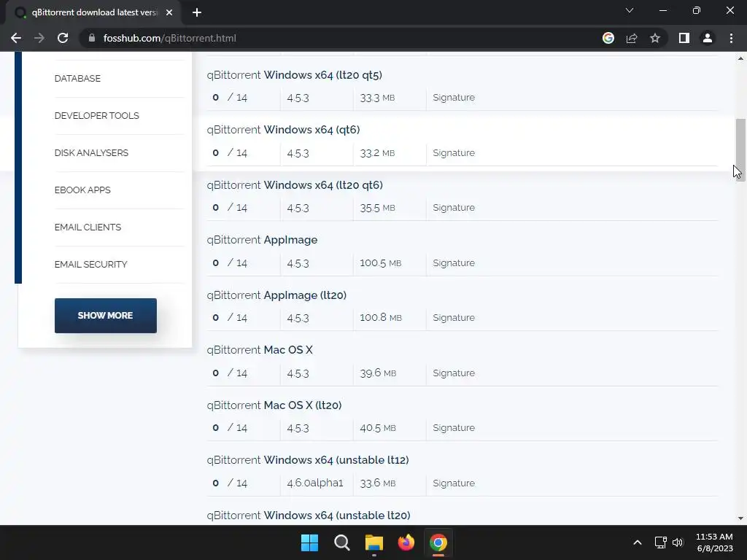
Task: Open DATABASE category
Action: pyautogui.click(x=77, y=79)
